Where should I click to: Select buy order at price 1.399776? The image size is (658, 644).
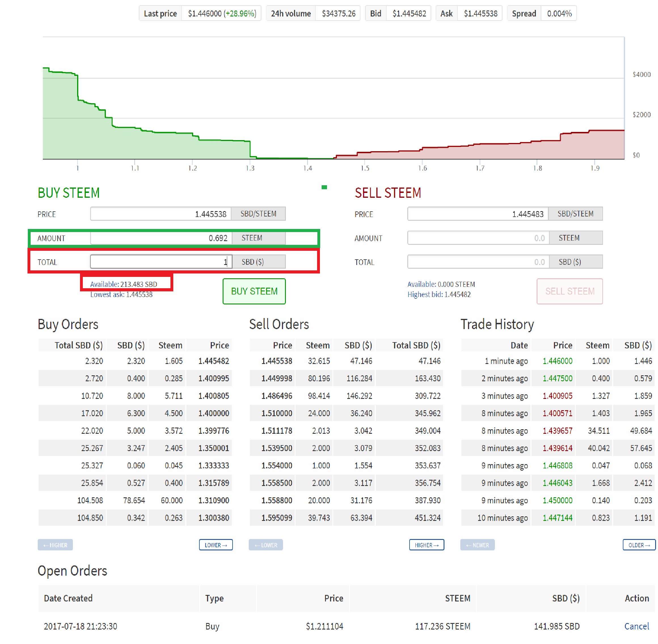click(x=135, y=431)
